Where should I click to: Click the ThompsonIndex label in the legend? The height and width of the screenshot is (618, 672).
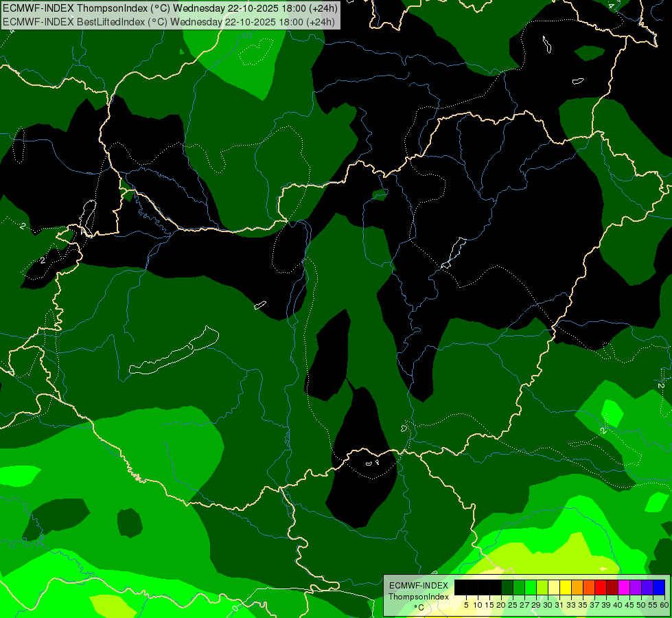point(419,597)
